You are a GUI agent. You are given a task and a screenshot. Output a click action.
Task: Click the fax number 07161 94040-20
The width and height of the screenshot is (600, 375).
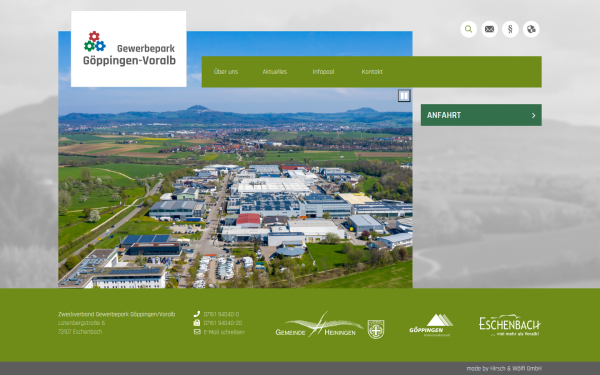(223, 323)
